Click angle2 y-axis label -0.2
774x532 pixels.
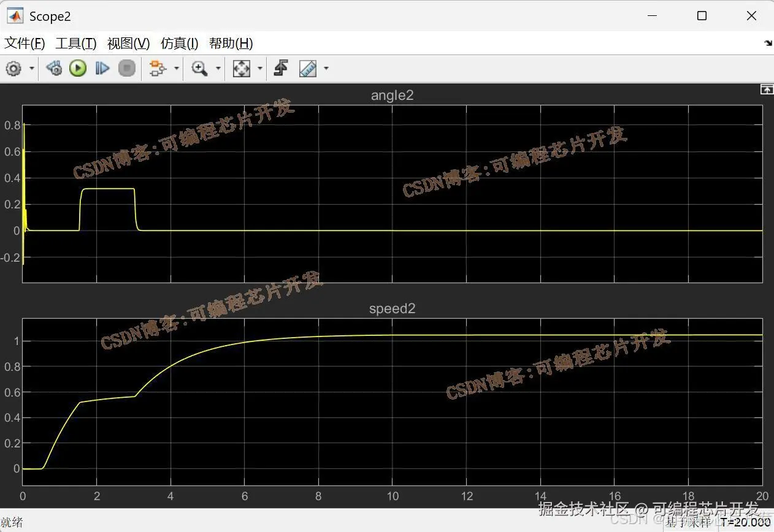[x=10, y=257]
